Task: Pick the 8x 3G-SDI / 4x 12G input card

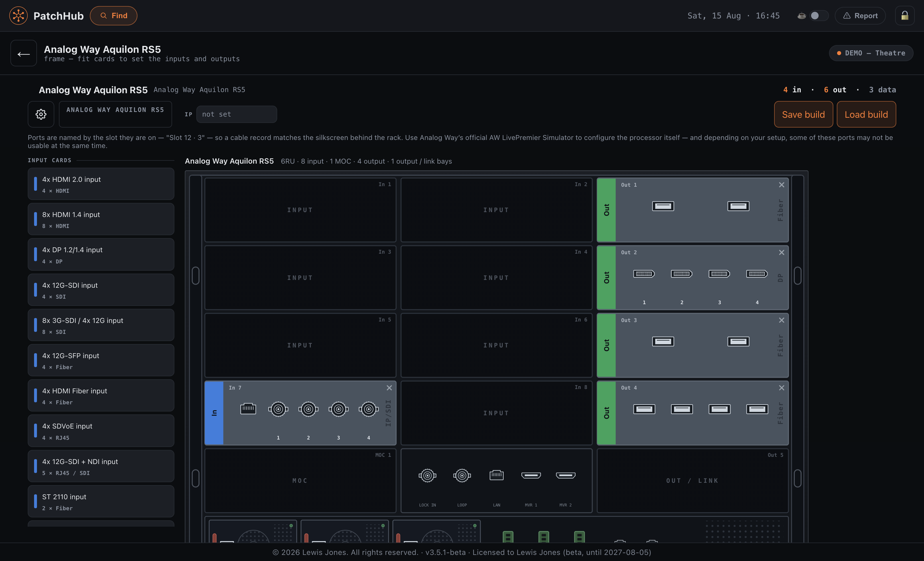Action: [x=101, y=325]
